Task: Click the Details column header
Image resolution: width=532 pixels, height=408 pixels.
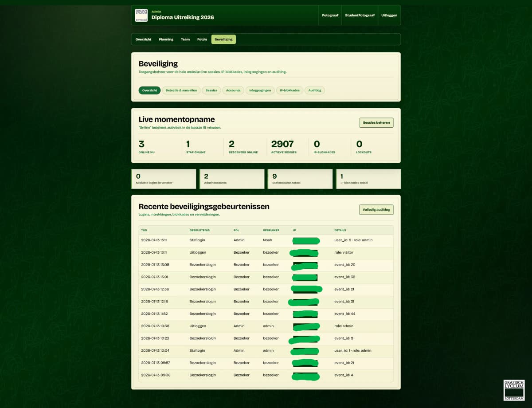Action: 340,230
